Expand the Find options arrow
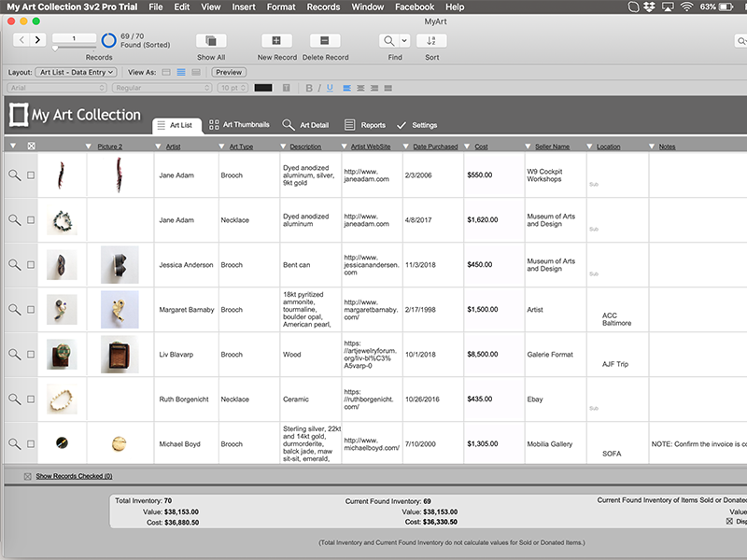 pos(404,40)
